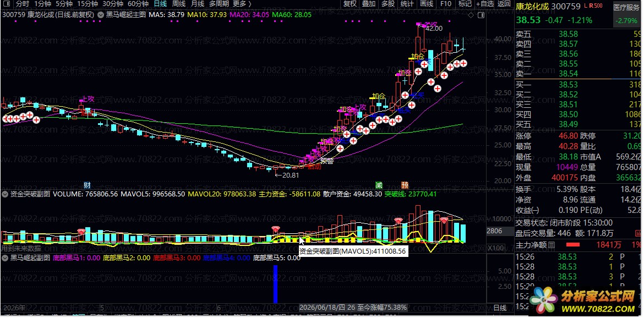Click the first red gem marker on volume chart
Viewport: 644px width, 318px height.
click(x=81, y=232)
